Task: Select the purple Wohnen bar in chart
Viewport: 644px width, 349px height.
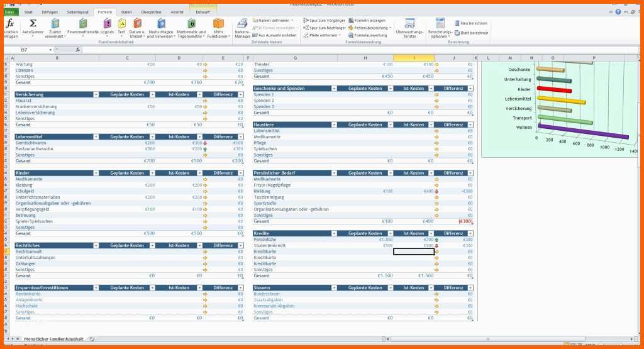Action: pyautogui.click(x=583, y=131)
